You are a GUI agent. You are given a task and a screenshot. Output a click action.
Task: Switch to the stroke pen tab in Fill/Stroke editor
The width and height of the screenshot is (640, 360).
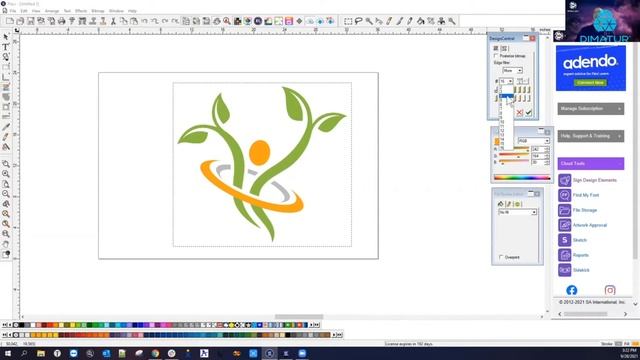coord(509,204)
